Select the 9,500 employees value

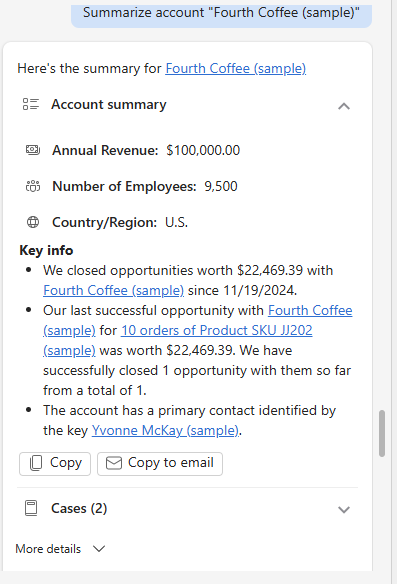coord(220,186)
